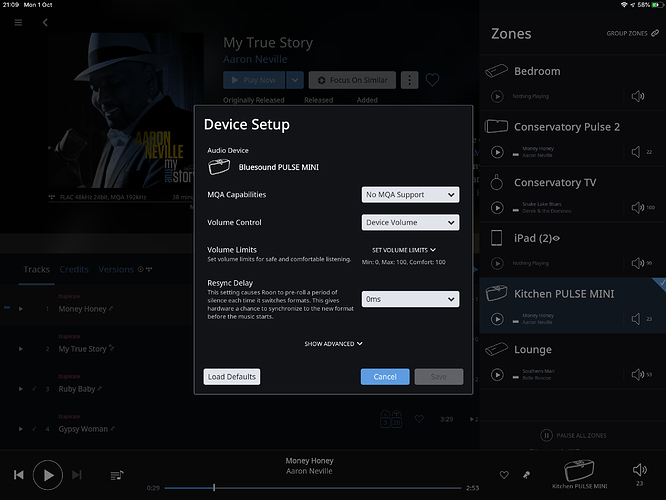Click the main play button in footer
Screen dimensions: 666x500
[x=48, y=475]
